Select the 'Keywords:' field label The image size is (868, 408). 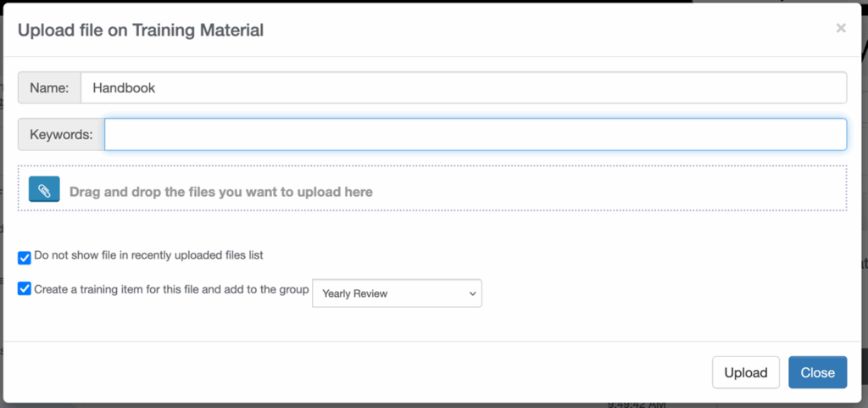[x=61, y=135]
